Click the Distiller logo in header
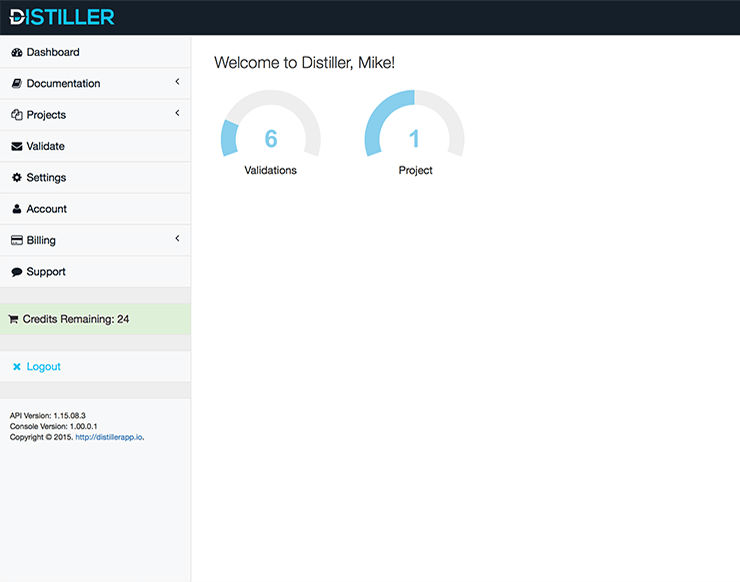The height and width of the screenshot is (582, 740). pyautogui.click(x=62, y=17)
